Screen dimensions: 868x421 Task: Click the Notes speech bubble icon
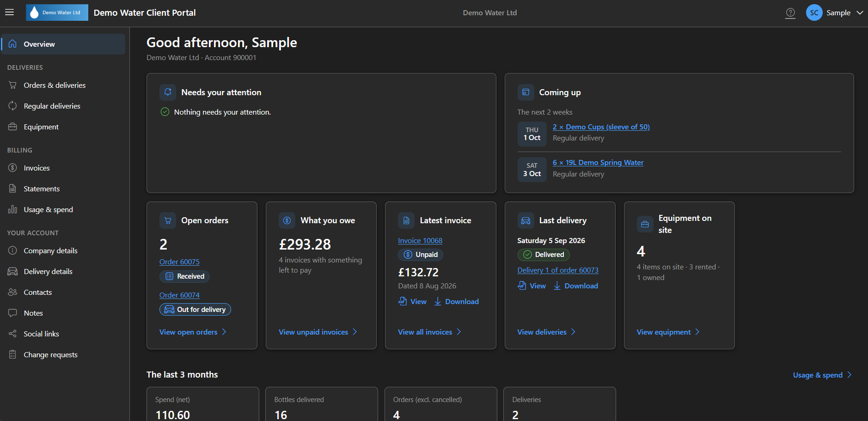[12, 313]
